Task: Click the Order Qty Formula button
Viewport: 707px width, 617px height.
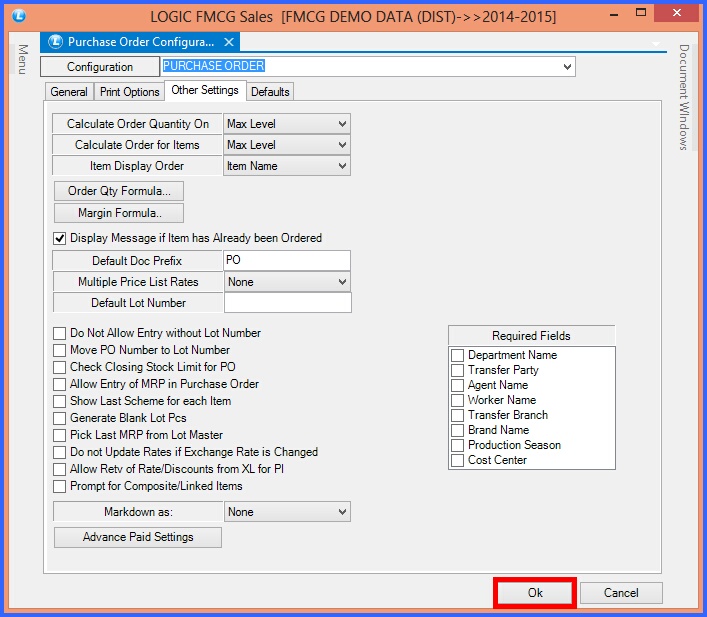Action: click(x=119, y=191)
